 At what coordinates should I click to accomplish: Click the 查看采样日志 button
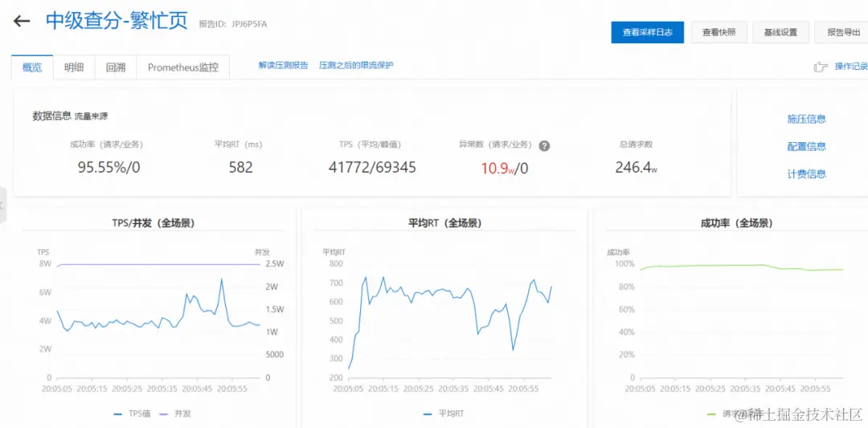point(648,32)
